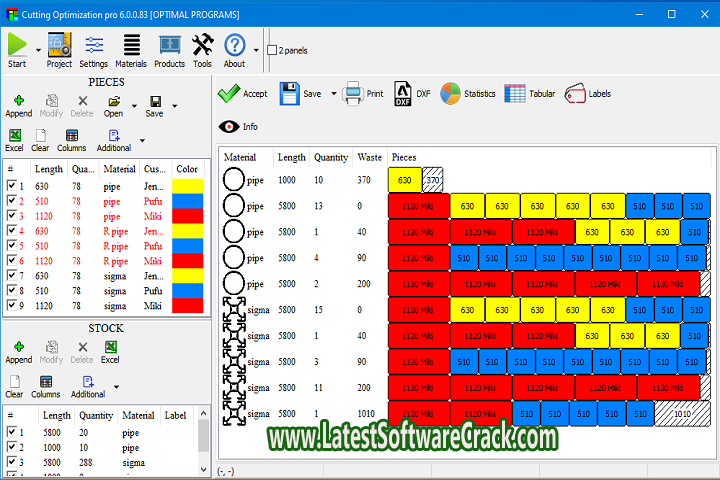Select the 1010 waste block on last sigma row

[x=682, y=413]
